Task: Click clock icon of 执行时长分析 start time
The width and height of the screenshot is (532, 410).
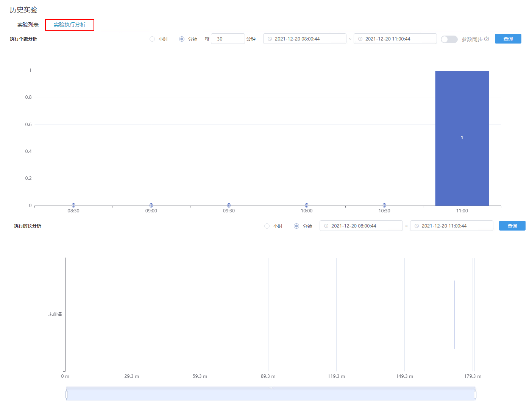Action: [326, 226]
